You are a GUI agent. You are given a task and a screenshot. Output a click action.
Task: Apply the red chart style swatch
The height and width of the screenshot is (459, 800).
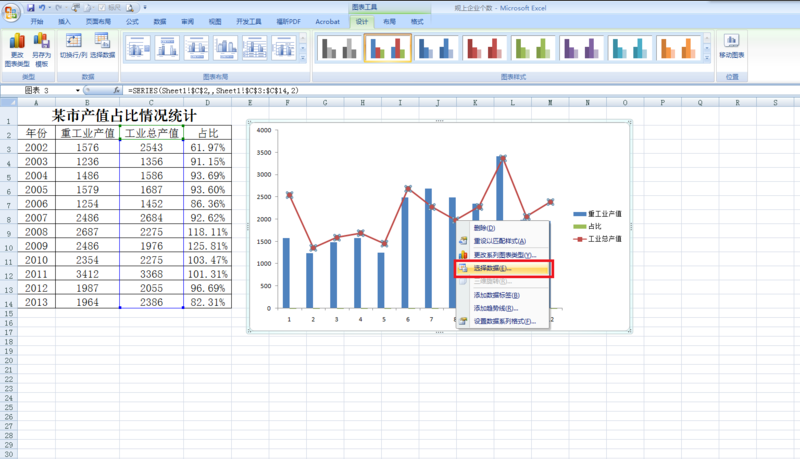484,48
